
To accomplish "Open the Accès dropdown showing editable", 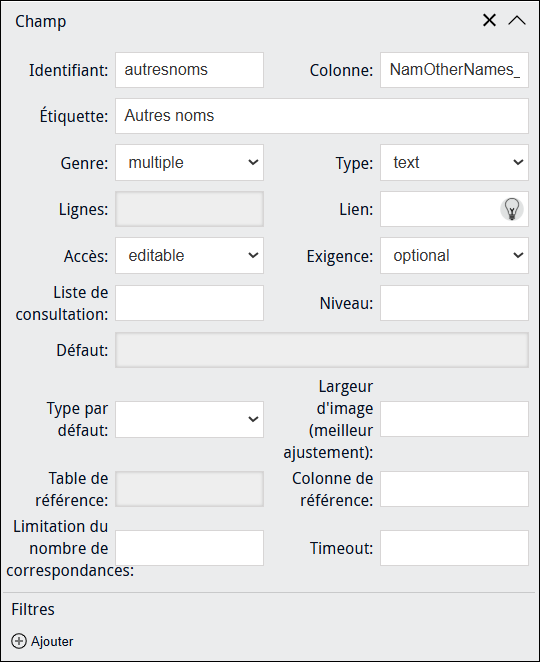I will point(190,255).
